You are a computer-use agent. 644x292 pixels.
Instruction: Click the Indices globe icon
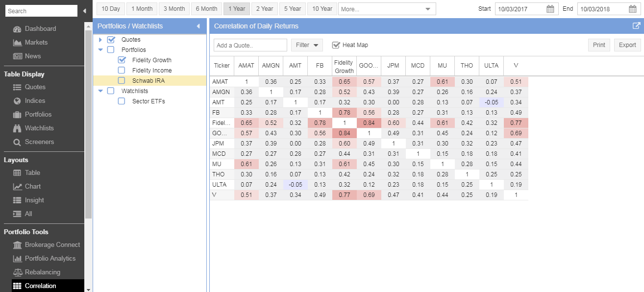pyautogui.click(x=18, y=101)
